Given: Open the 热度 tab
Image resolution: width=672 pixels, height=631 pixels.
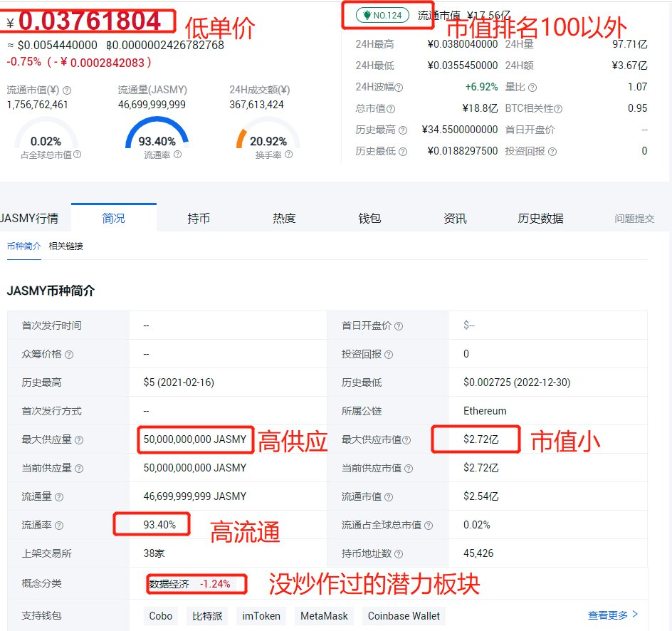Looking at the screenshot, I should (283, 218).
